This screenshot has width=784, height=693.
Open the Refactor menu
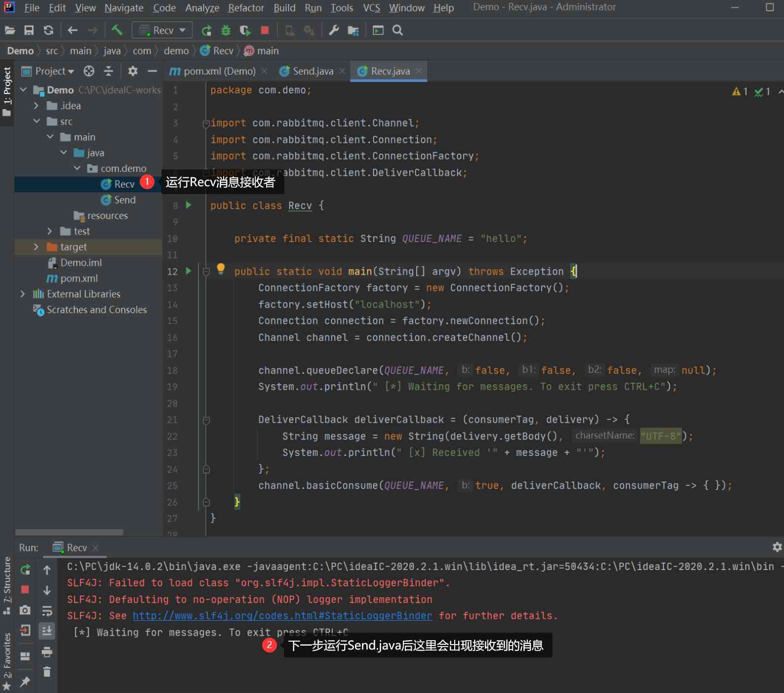click(x=246, y=8)
